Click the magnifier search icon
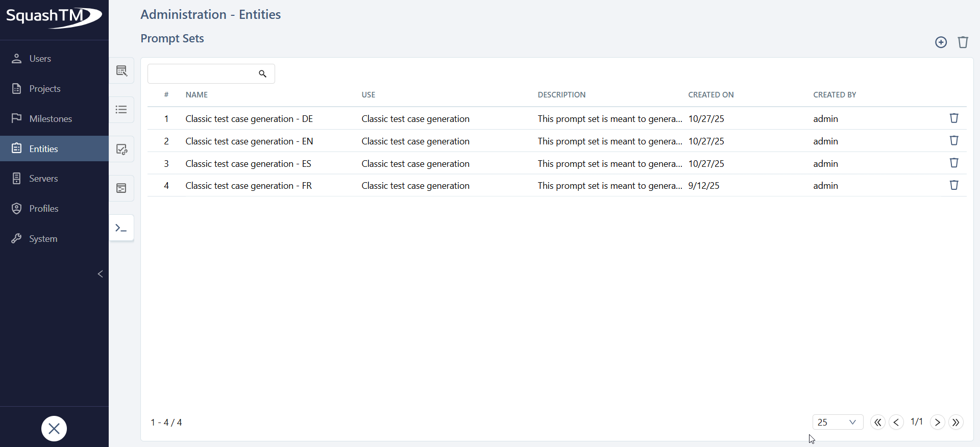This screenshot has width=980, height=447. 262,74
